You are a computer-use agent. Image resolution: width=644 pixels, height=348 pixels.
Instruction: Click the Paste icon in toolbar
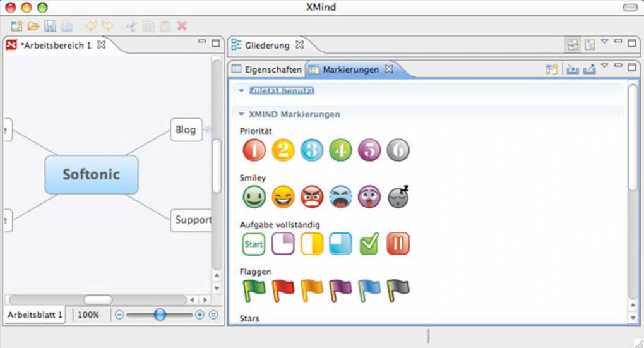click(x=165, y=27)
